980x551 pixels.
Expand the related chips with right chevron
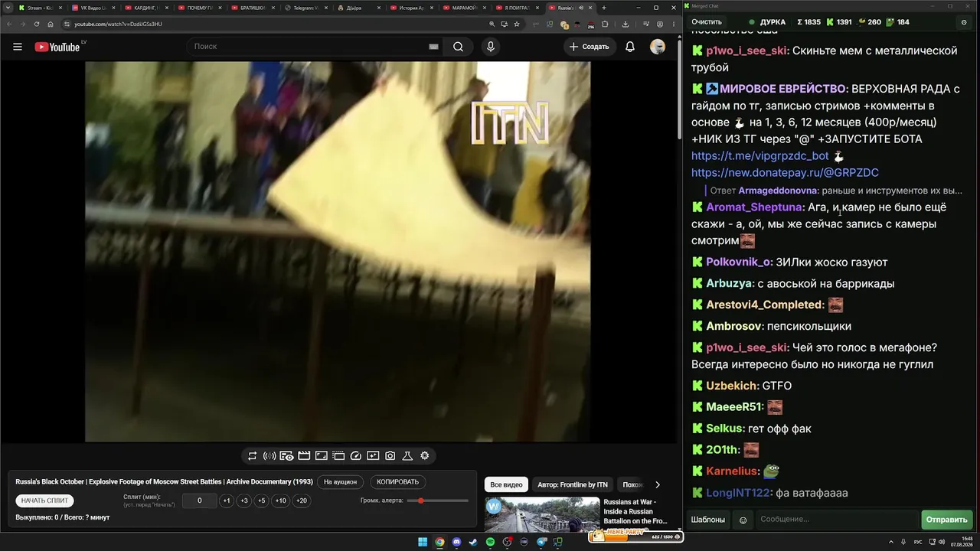coord(657,484)
